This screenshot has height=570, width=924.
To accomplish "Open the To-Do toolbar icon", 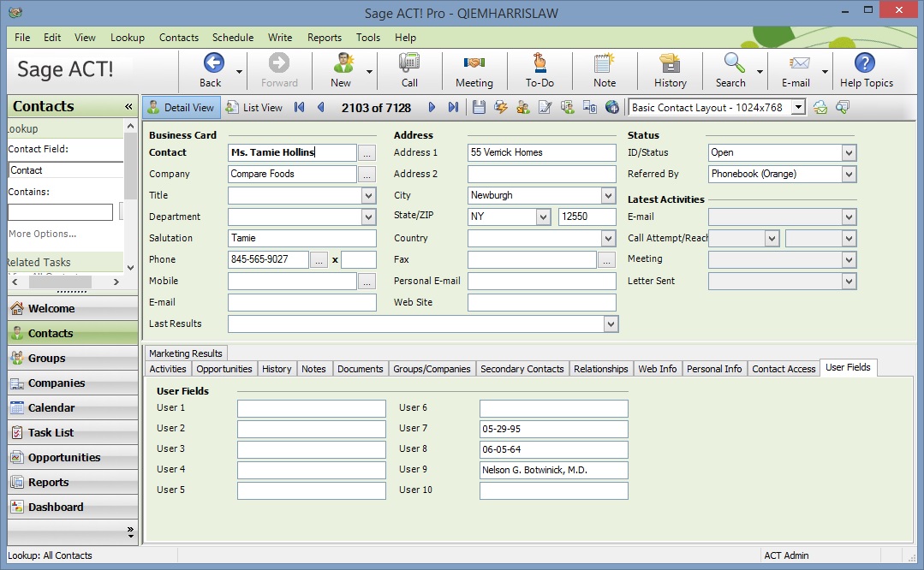I will pyautogui.click(x=539, y=64).
